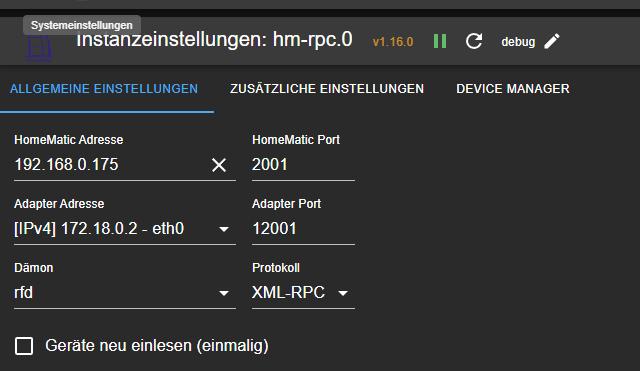Viewport: 640px width, 371px height.
Task: Click Geräte neu einlesen label text
Action: point(157,346)
